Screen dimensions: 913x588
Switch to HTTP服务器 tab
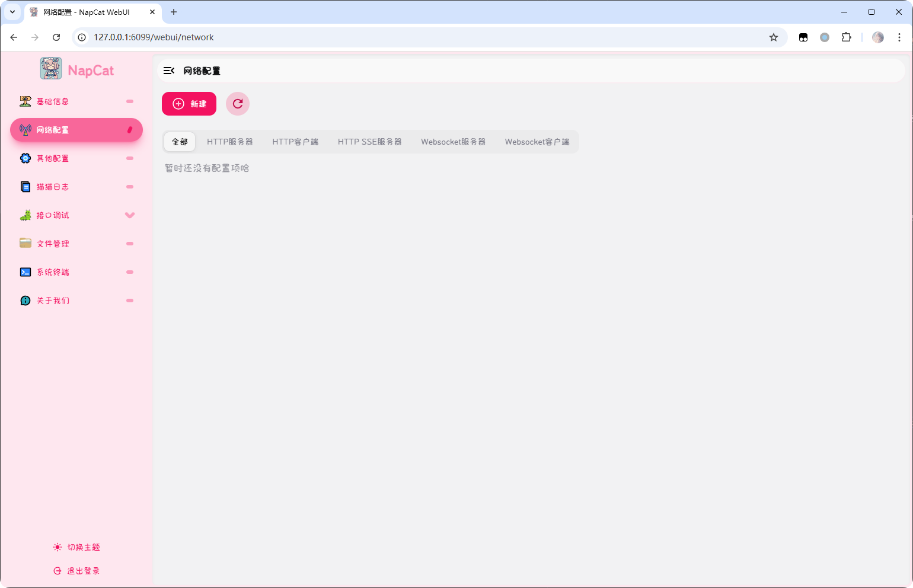tap(229, 142)
